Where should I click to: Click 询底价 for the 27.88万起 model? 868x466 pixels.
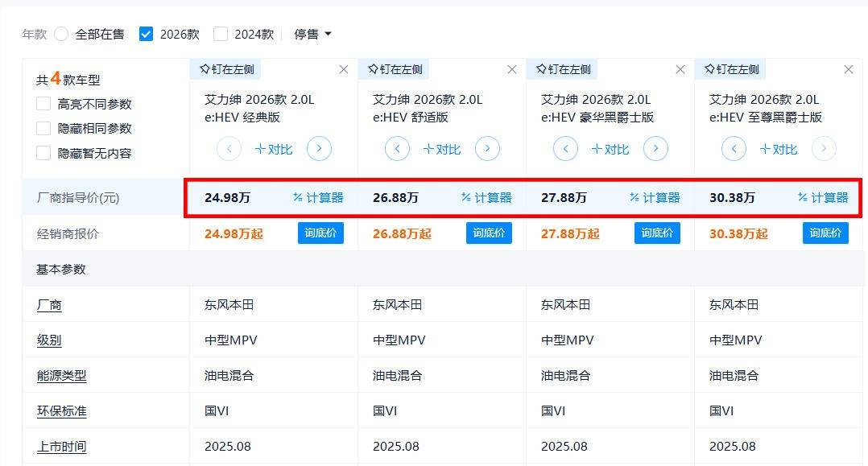(657, 233)
